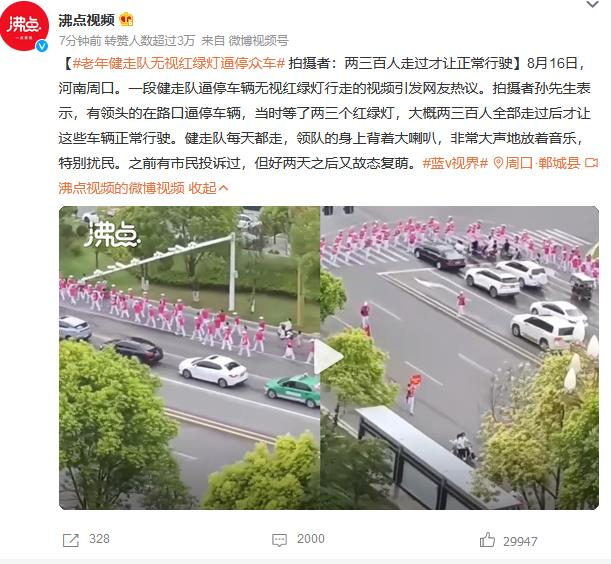Collapse post text with 收起
Viewport: 611px width, 564px height.
click(202, 188)
